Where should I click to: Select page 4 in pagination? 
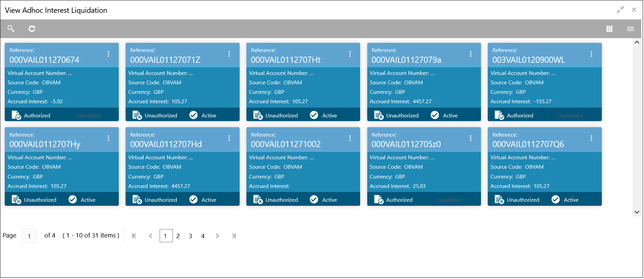click(x=203, y=236)
